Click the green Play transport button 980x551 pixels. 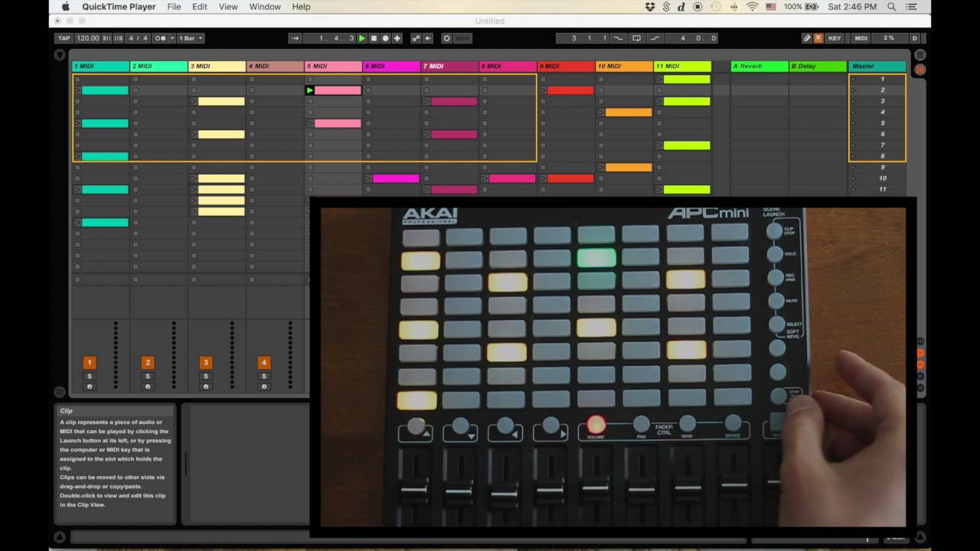point(362,38)
